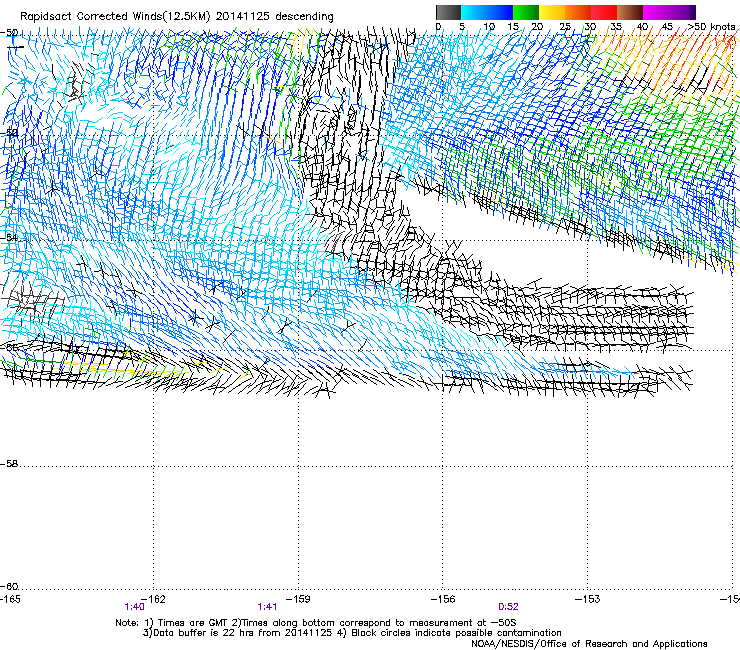Click the '-165' longitude axis label
The width and height of the screenshot is (740, 650).
tap(10, 599)
